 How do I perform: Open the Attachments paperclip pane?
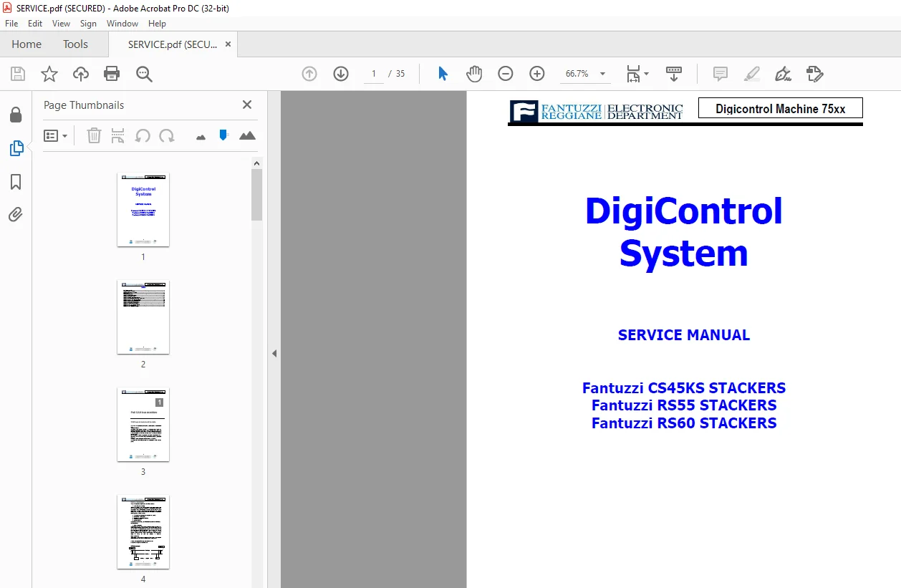[16, 214]
